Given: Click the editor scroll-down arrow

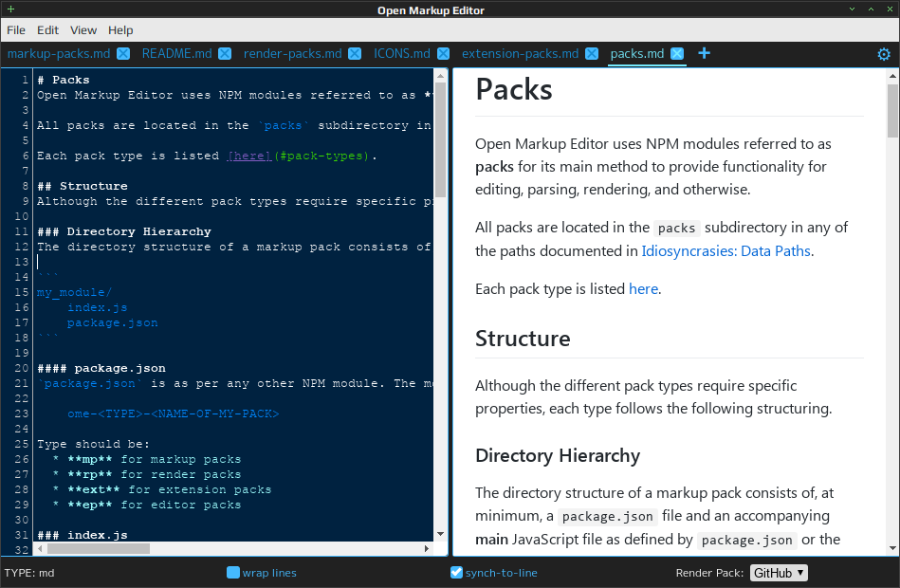Looking at the screenshot, I should point(440,534).
